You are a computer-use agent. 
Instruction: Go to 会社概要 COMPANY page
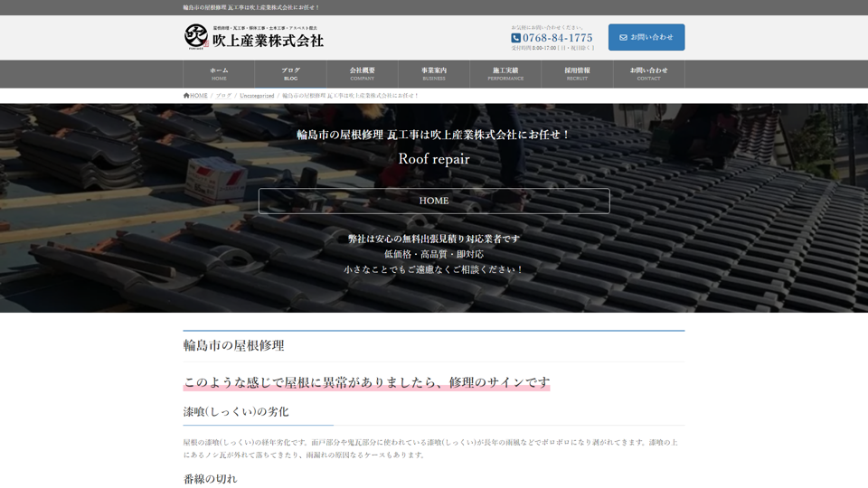(x=362, y=74)
